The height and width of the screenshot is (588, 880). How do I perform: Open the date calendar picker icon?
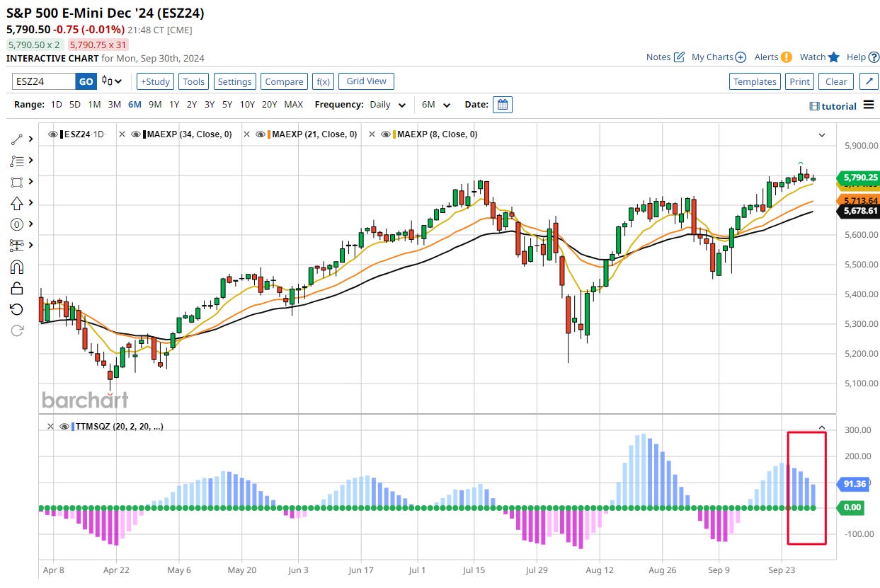tap(502, 105)
